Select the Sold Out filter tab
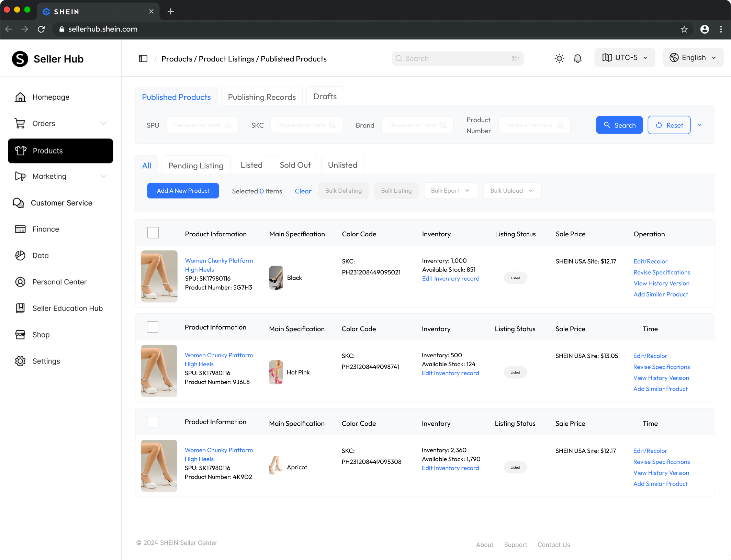The height and width of the screenshot is (560, 731). [295, 165]
